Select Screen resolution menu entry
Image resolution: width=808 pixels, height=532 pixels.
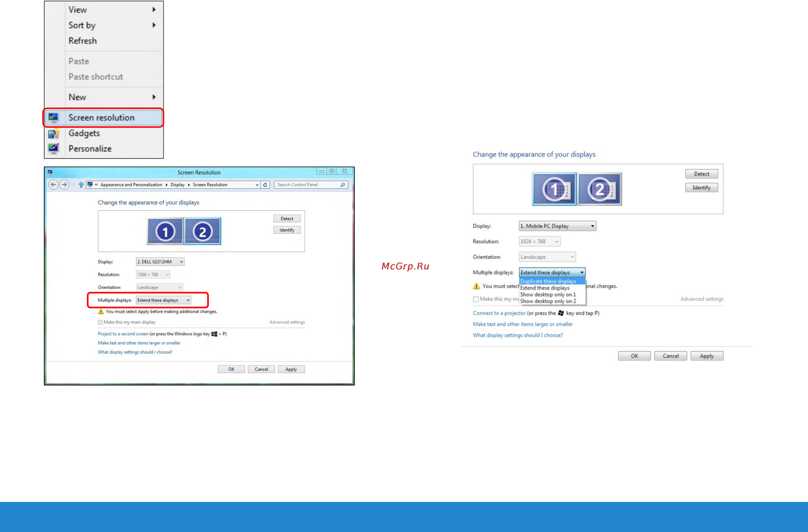click(x=103, y=118)
